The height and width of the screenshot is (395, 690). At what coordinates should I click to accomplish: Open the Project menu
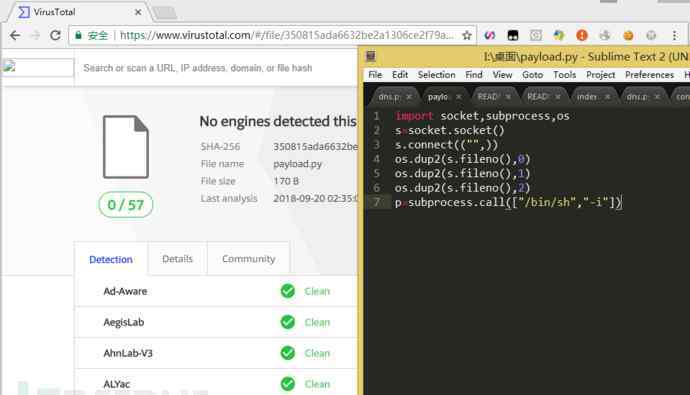601,75
